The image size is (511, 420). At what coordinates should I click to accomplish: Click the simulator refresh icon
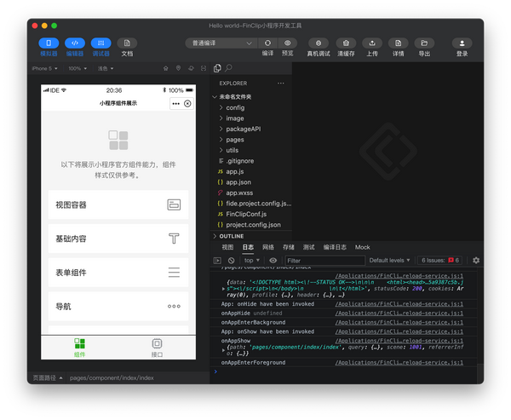pyautogui.click(x=191, y=68)
